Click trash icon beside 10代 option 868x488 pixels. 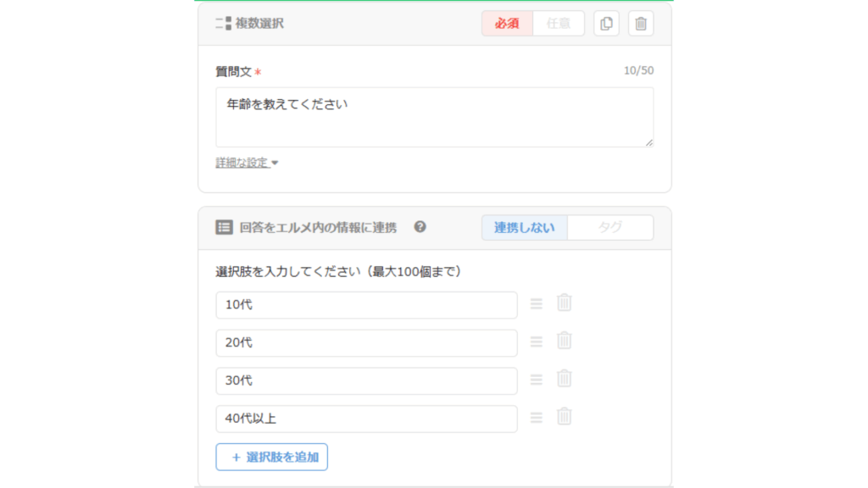tap(564, 302)
